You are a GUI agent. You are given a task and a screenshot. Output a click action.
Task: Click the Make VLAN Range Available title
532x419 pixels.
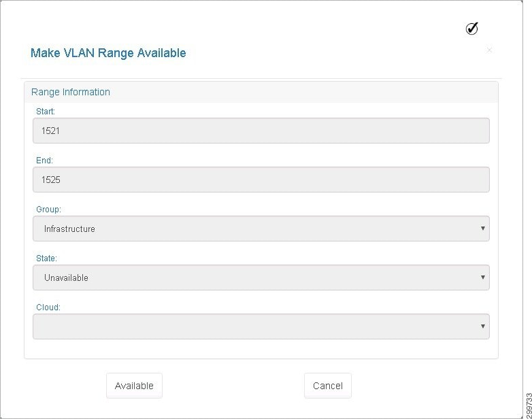[108, 53]
